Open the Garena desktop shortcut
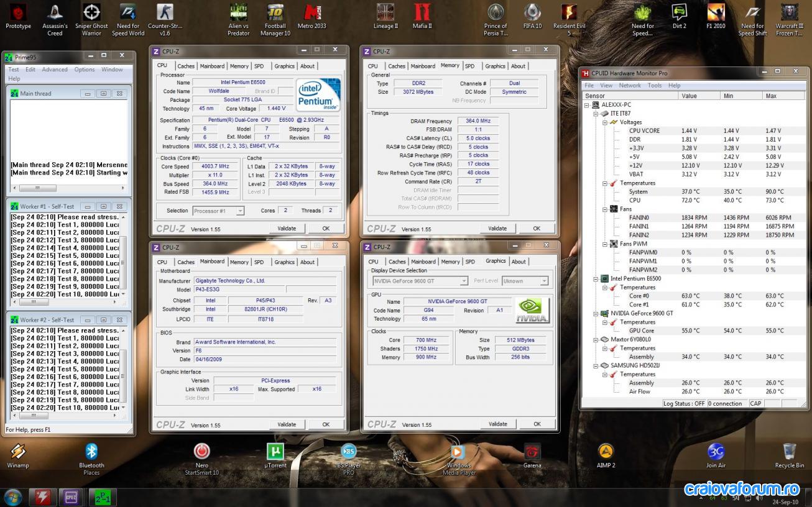Viewport: 812px width, 507px height. point(532,456)
